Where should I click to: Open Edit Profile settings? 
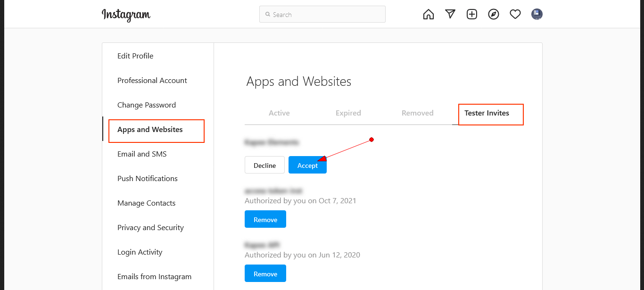pyautogui.click(x=135, y=56)
